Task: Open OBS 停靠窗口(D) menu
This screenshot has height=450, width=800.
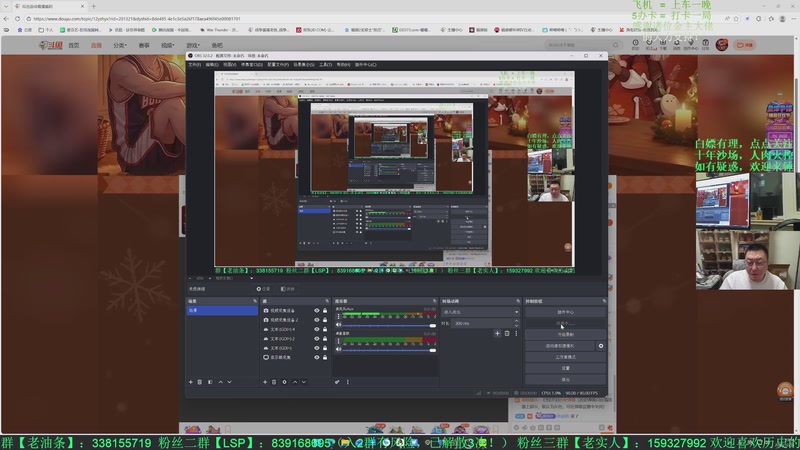Action: coord(252,65)
